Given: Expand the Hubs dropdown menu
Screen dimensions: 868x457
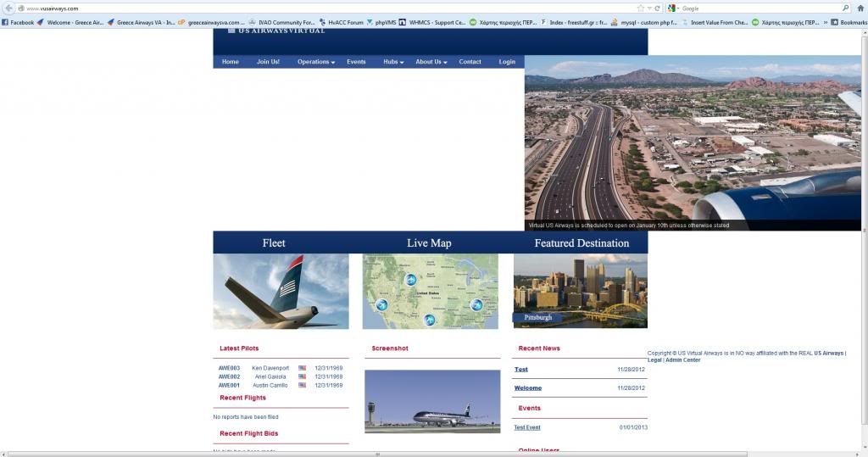Looking at the screenshot, I should click(393, 62).
